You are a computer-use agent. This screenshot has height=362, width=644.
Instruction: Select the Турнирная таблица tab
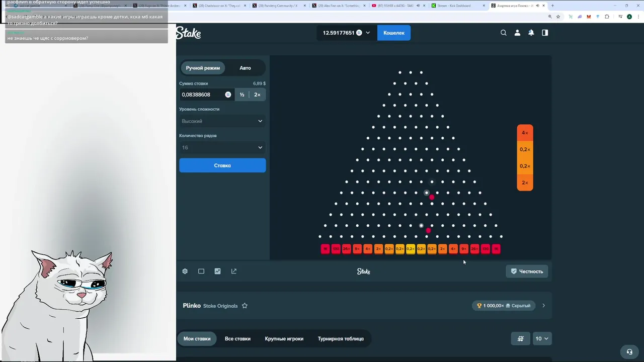341,338
